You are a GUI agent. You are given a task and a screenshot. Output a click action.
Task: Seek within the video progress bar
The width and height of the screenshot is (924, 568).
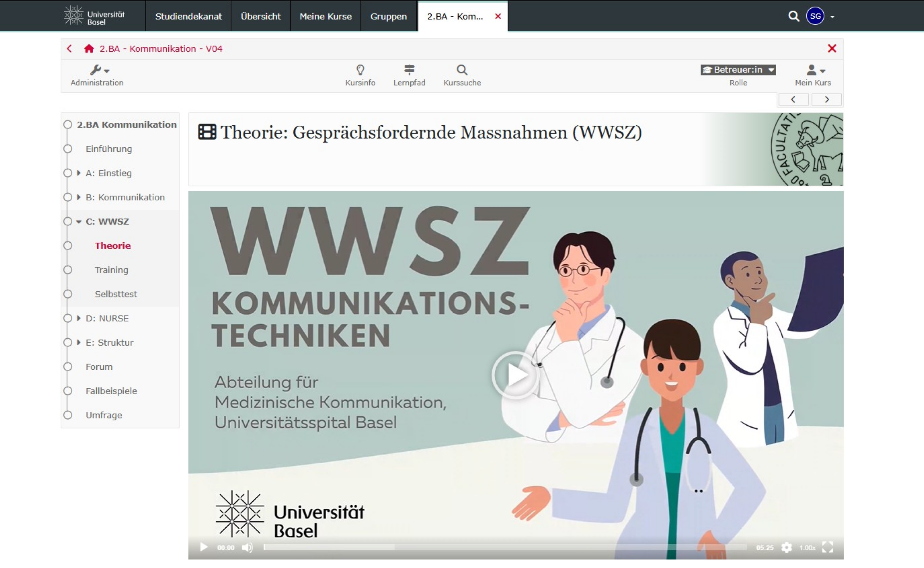click(x=505, y=547)
